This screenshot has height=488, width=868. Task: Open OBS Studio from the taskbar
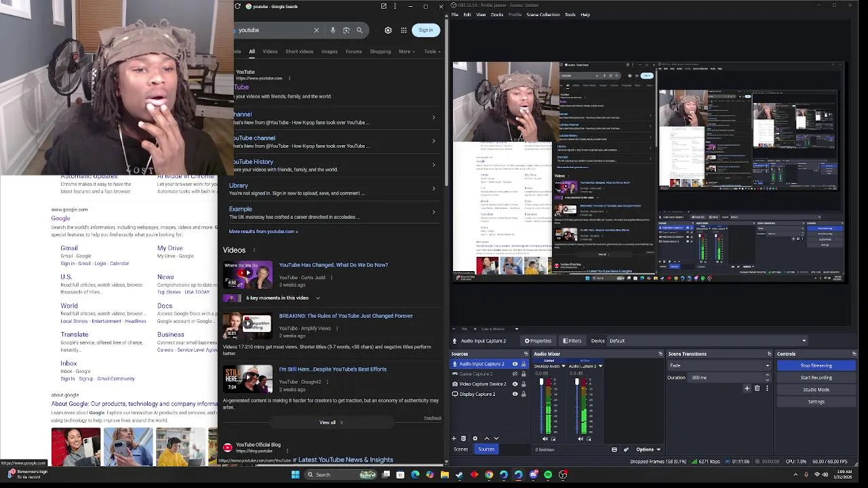[x=563, y=474]
